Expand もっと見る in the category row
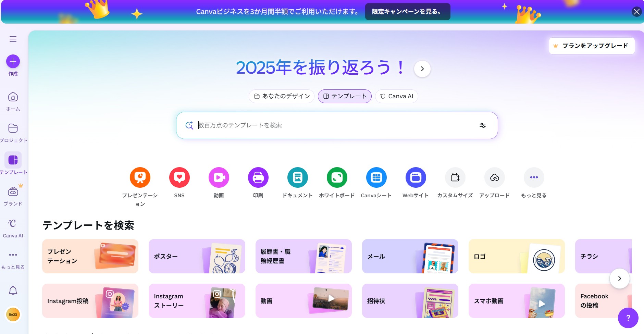644x334 pixels. [x=533, y=177]
